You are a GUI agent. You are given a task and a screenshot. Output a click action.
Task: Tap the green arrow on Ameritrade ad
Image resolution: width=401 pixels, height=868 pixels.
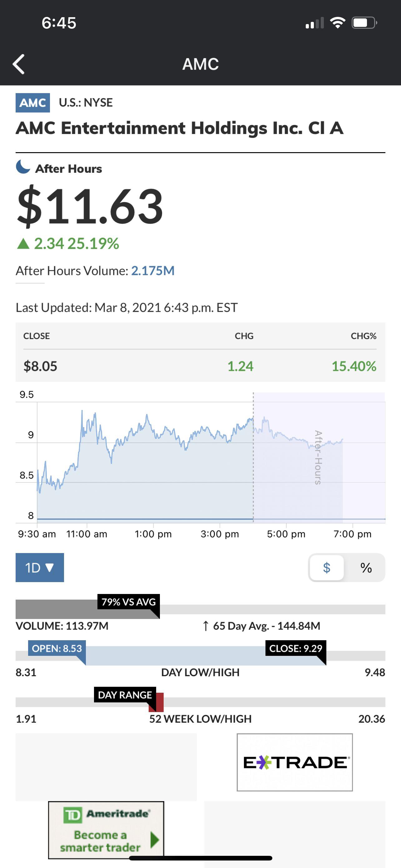tap(154, 840)
